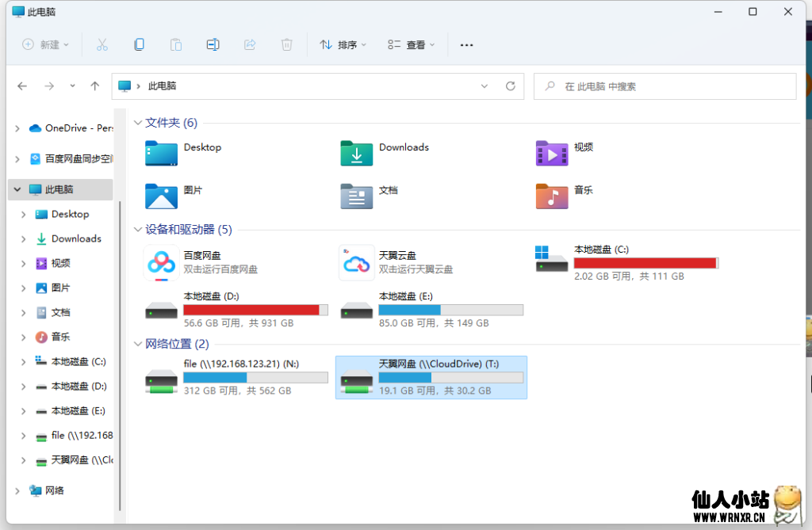Open the 百度网盘 drive icon

click(x=160, y=262)
